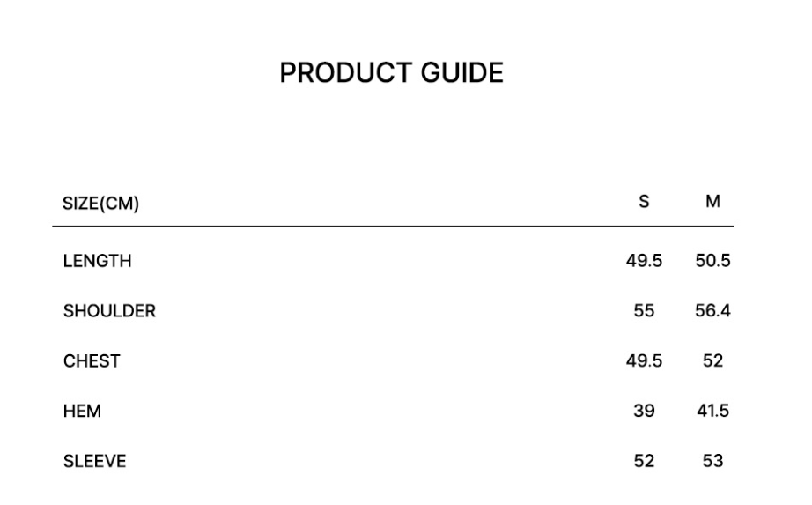Click the S size column header
The image size is (812, 505).
(x=644, y=202)
